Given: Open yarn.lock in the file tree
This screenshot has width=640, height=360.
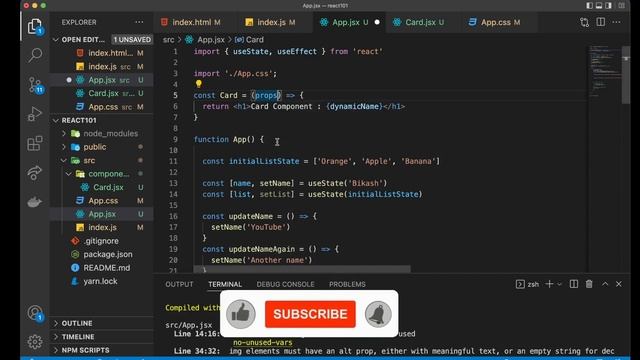Looking at the screenshot, I should pyautogui.click(x=100, y=281).
